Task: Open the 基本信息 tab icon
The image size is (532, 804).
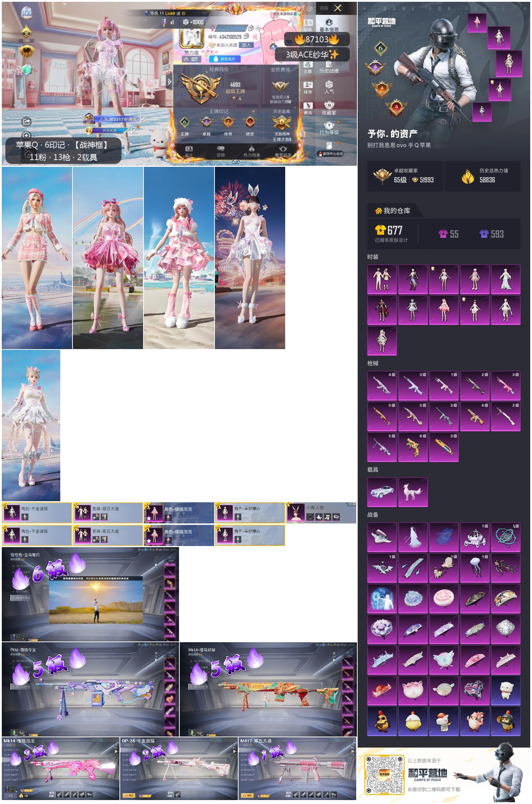Action: (329, 23)
